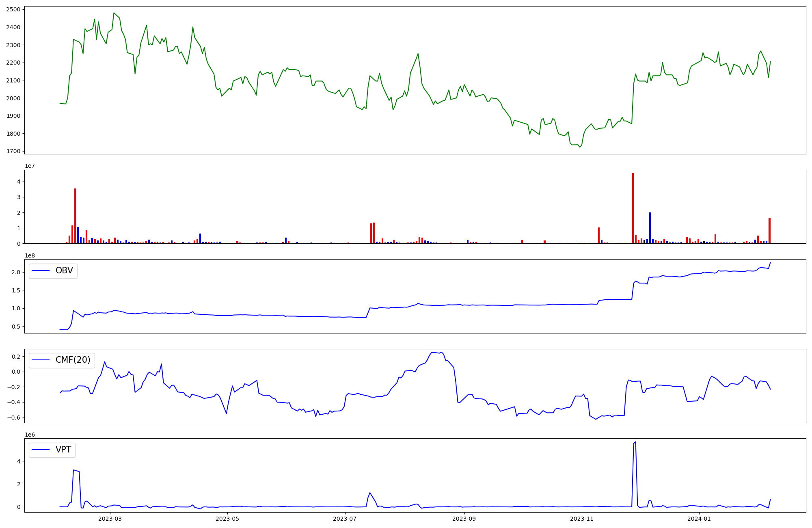
Task: Click the large red bar in February 2023
Action: point(75,215)
